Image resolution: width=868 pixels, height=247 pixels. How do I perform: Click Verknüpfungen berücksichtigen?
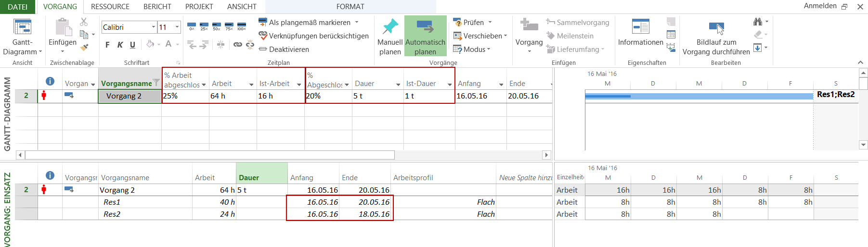coord(313,36)
